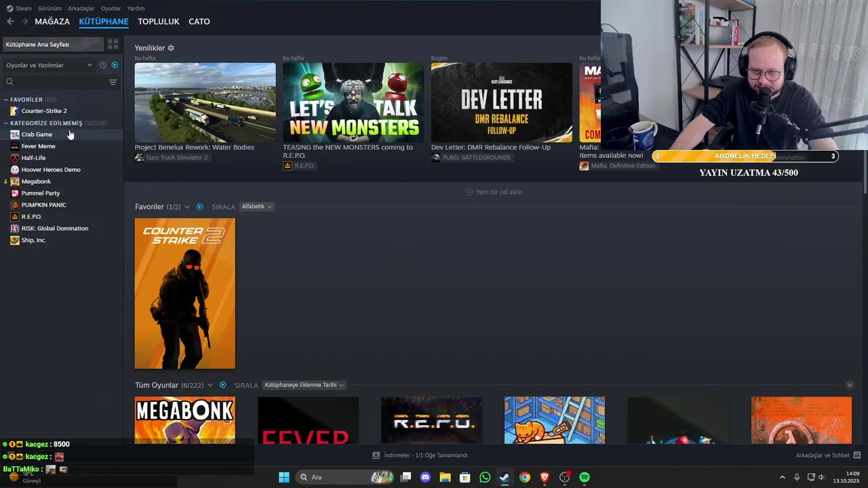Open the Görünüm menu
868x488 pixels.
click(x=50, y=8)
